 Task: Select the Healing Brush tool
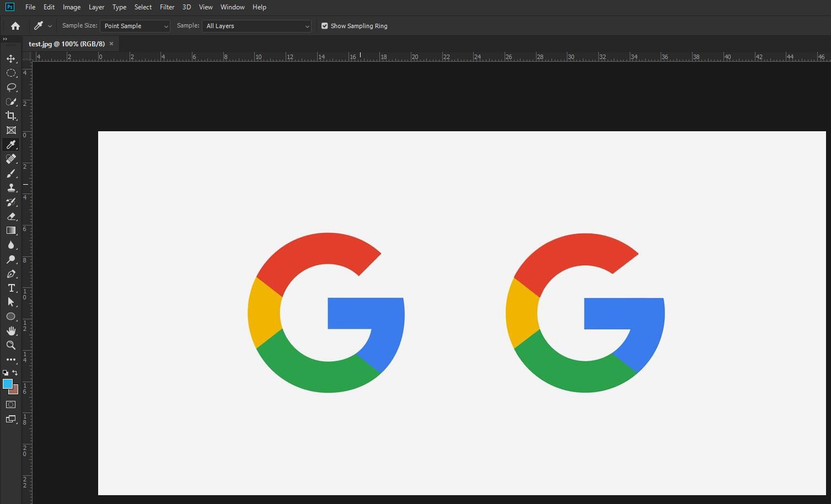(11, 159)
